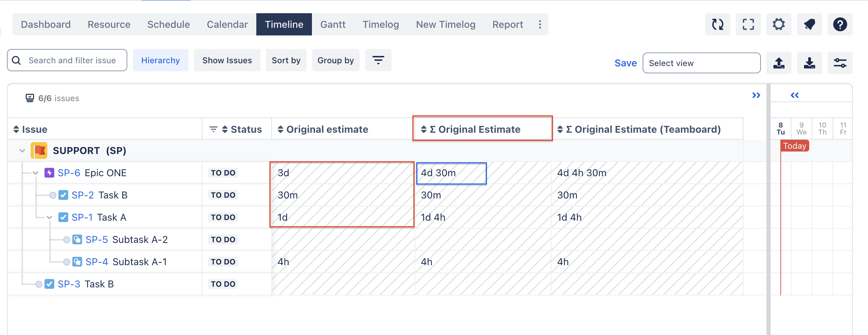The image size is (868, 335).
Task: Open the help question mark icon
Action: coord(840,25)
